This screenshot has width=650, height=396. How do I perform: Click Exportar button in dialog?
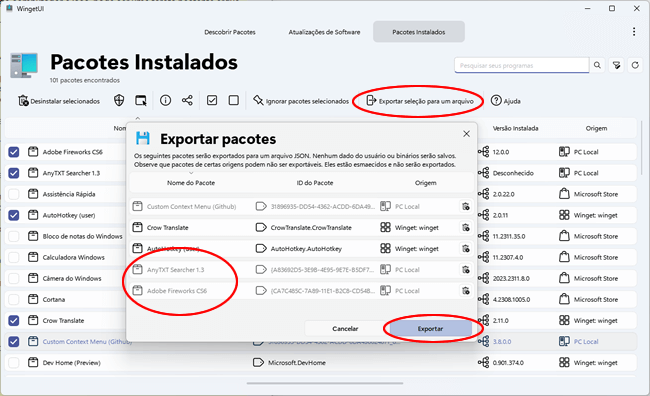point(430,328)
